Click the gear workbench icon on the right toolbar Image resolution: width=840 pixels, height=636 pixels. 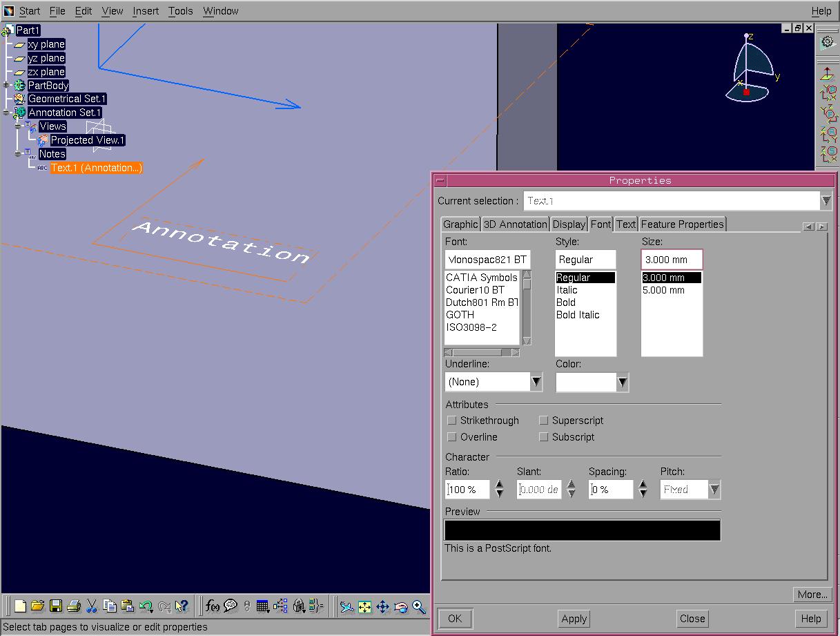point(828,43)
